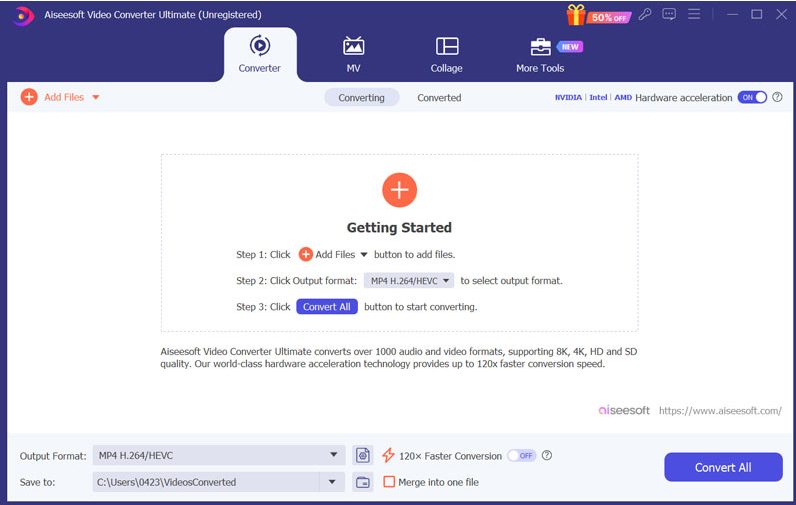Image resolution: width=796 pixels, height=505 pixels.
Task: Open the More Tools tab
Action: point(540,55)
